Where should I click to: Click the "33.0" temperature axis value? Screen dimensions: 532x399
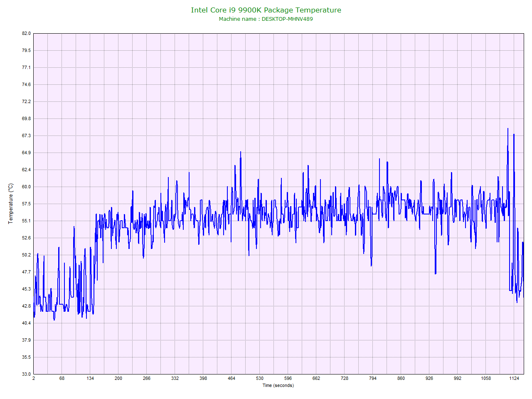[x=26, y=374]
